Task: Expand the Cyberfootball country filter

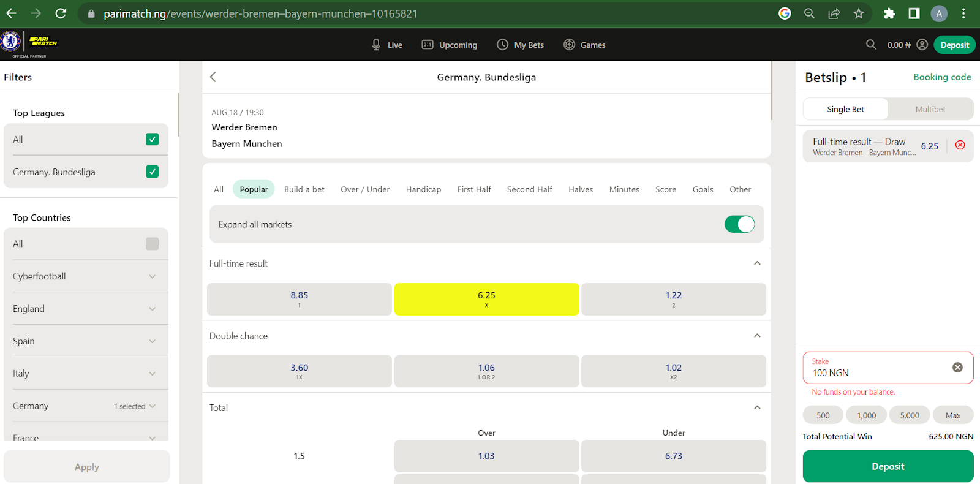Action: pos(86,276)
